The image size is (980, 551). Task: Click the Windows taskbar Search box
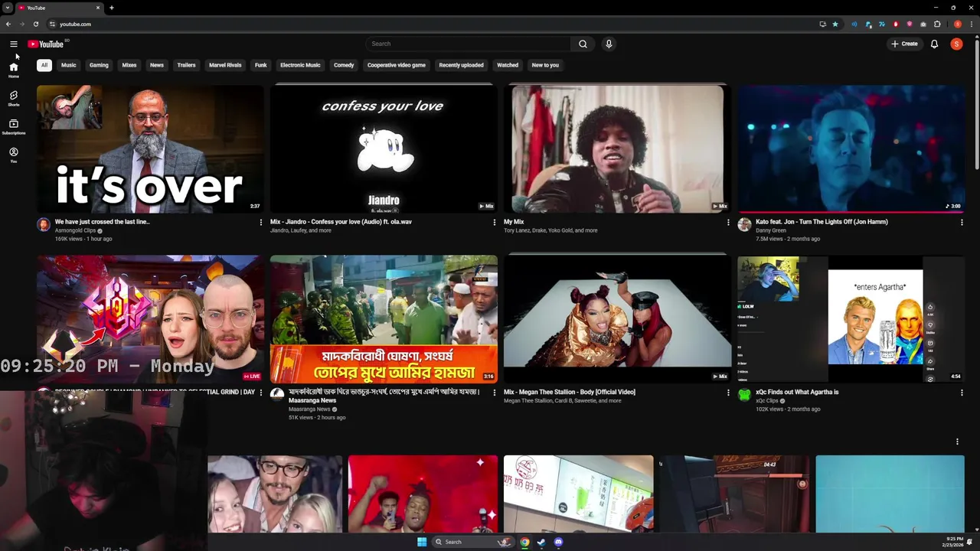pyautogui.click(x=473, y=542)
